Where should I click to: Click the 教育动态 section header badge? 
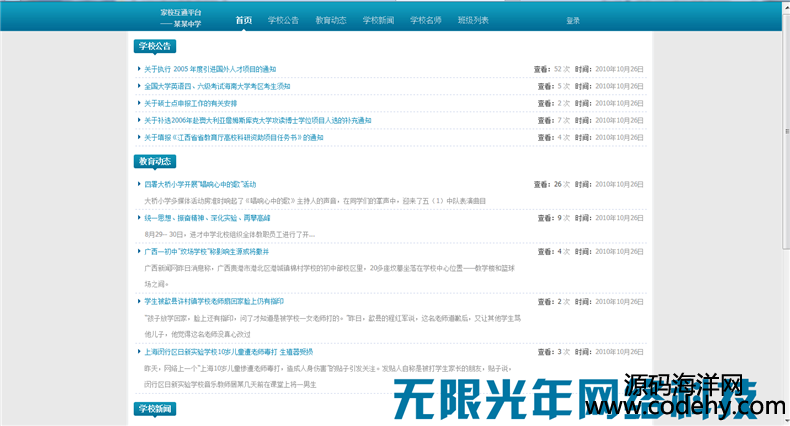pyautogui.click(x=155, y=160)
